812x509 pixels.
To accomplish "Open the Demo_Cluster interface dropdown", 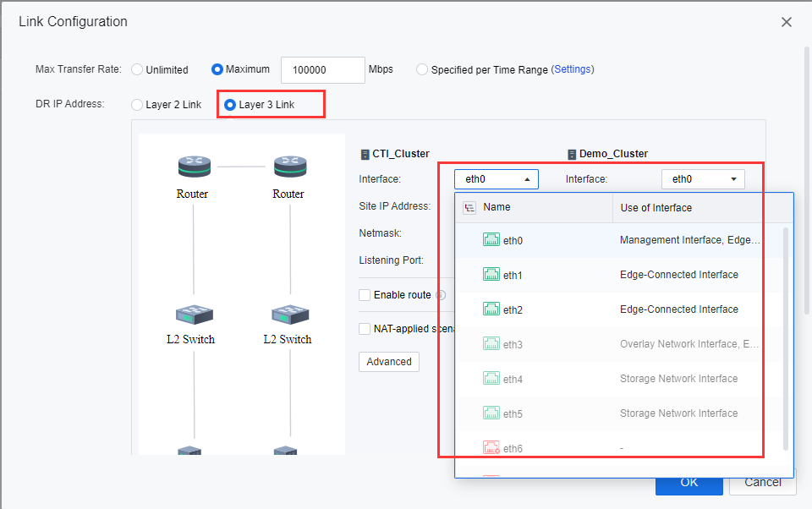I will pos(702,179).
